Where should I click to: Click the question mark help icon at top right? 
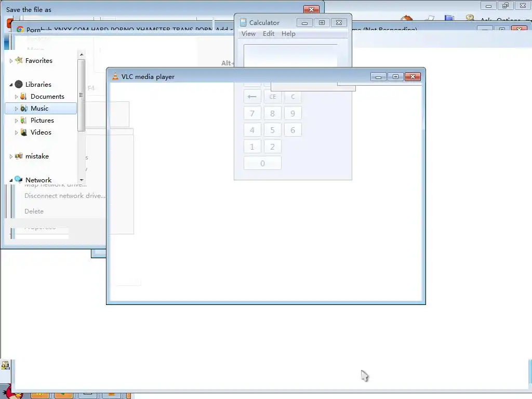[470, 18]
